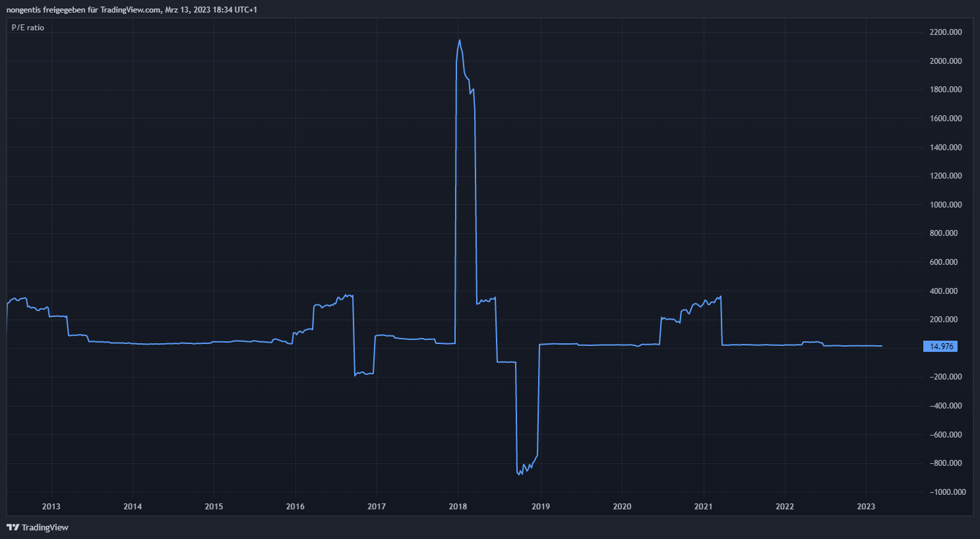The width and height of the screenshot is (980, 539).
Task: Click the 2013 label on time axis
Action: pos(51,507)
